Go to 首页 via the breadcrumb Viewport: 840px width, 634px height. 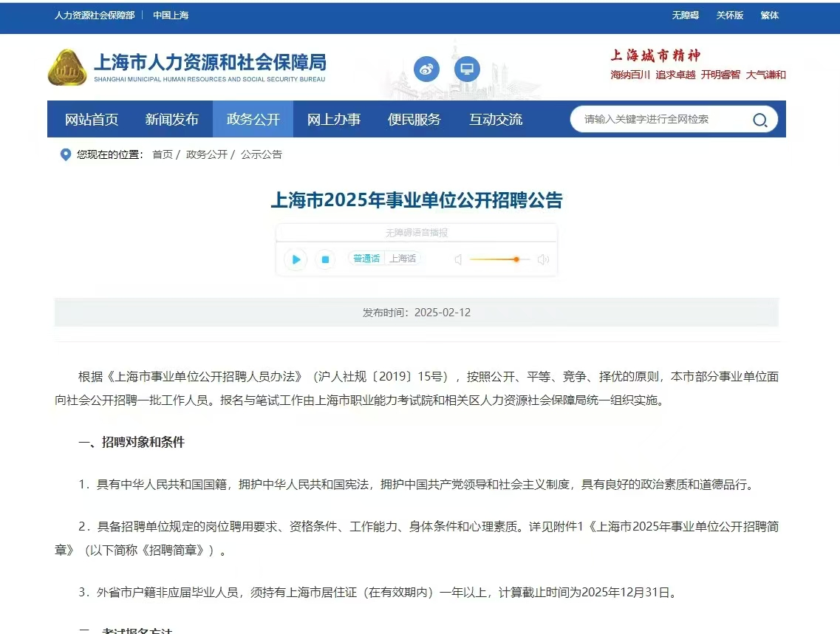pyautogui.click(x=162, y=154)
